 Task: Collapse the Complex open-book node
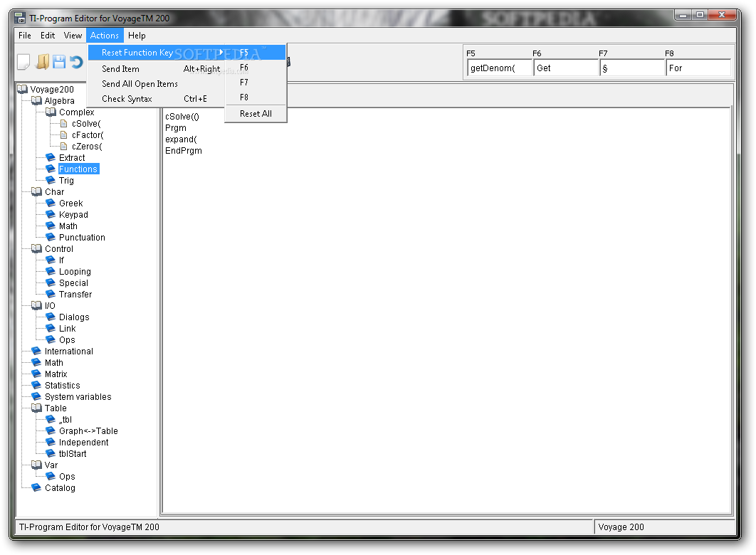[51, 112]
